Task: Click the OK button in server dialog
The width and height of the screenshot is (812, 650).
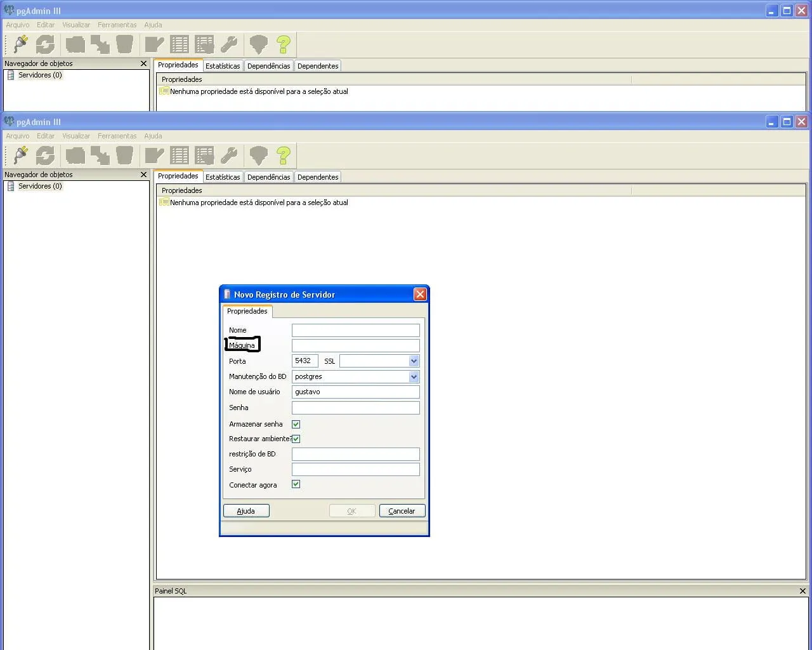Action: click(351, 511)
